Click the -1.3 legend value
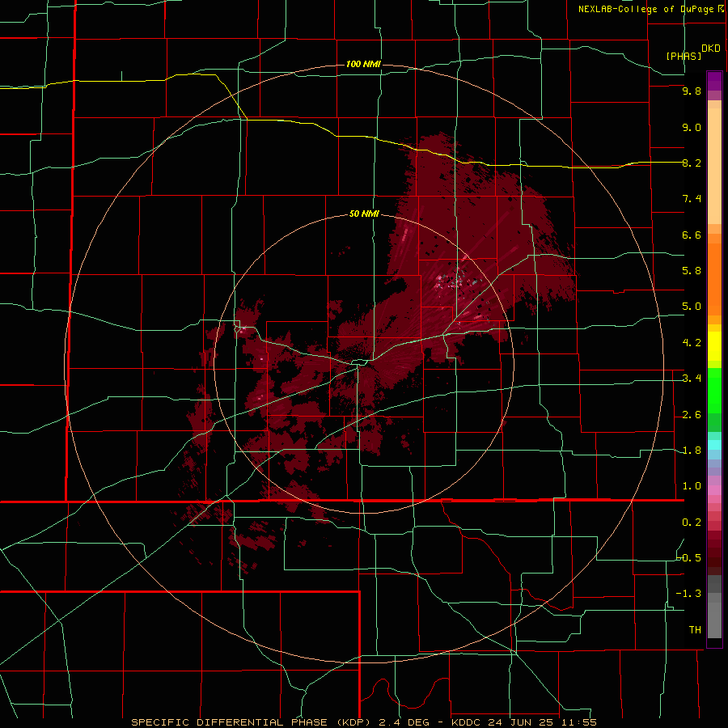728x728 pixels. 689,594
